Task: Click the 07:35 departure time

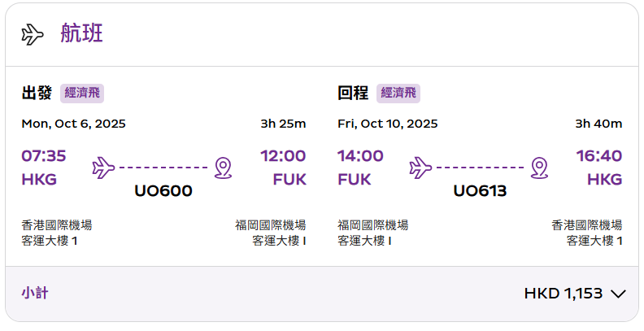Action: click(x=44, y=156)
